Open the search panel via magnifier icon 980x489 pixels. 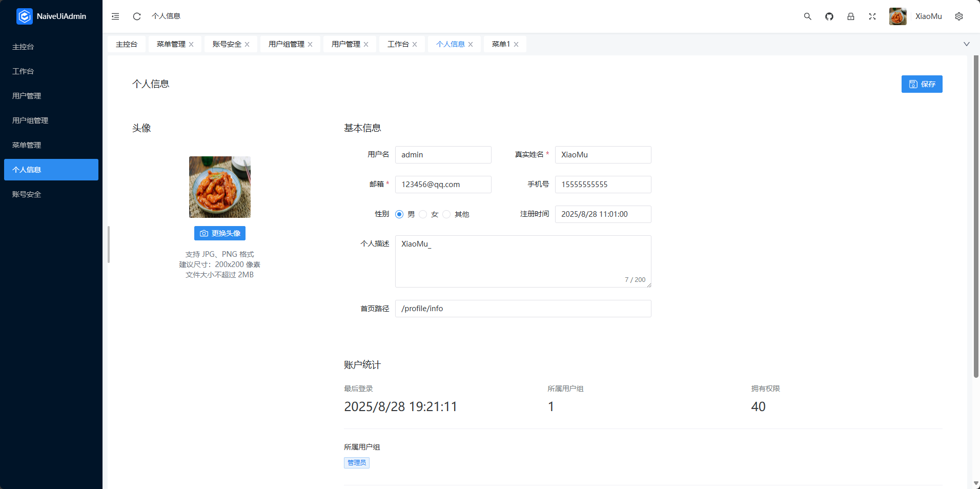point(807,16)
